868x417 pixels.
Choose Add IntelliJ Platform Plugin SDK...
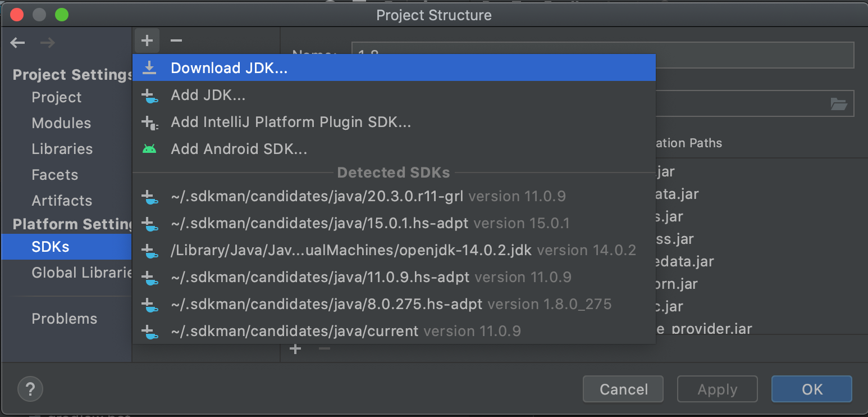click(394, 122)
